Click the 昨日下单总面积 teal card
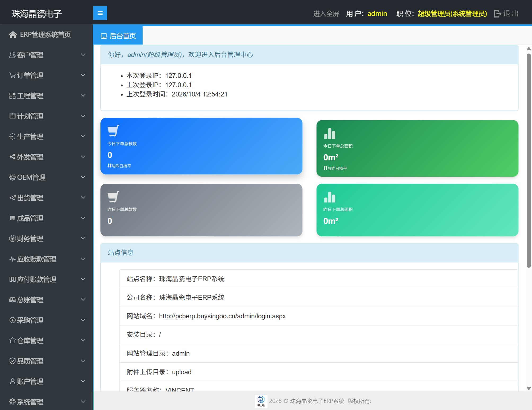Image resolution: width=532 pixels, height=410 pixels. coord(417,210)
